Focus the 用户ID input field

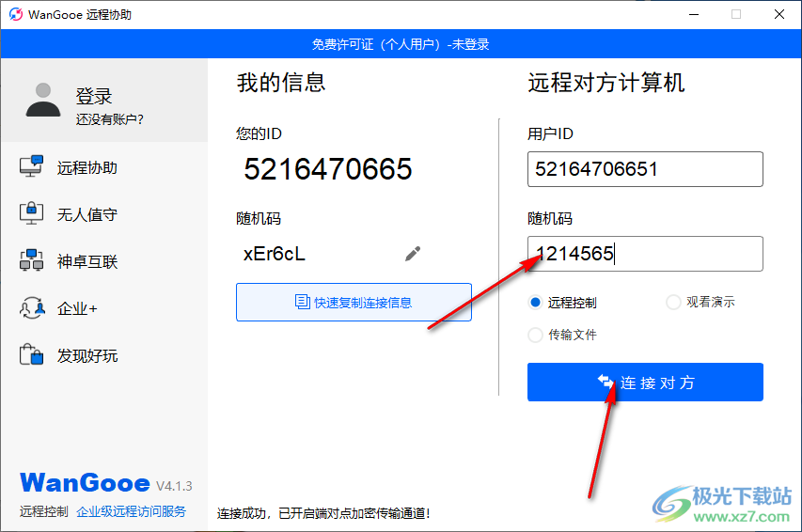645,169
